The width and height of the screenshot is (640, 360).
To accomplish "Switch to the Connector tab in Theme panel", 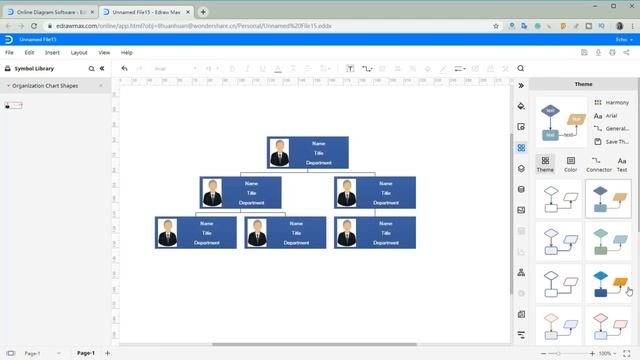I will coord(599,164).
